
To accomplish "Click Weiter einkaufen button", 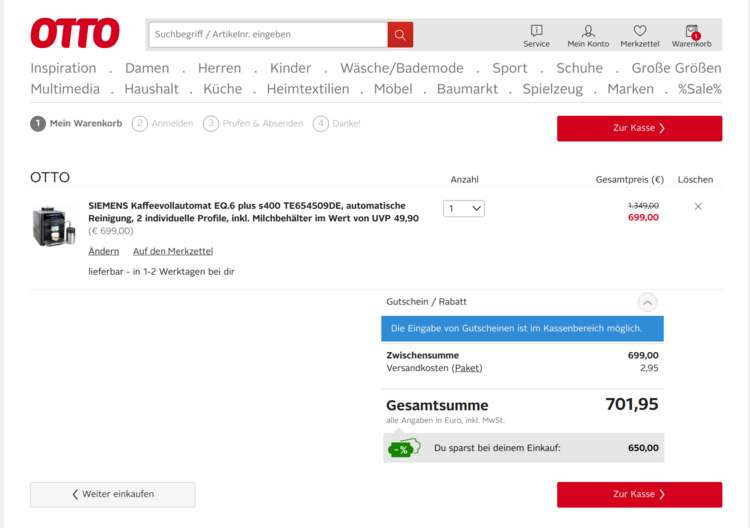I will tap(112, 495).
